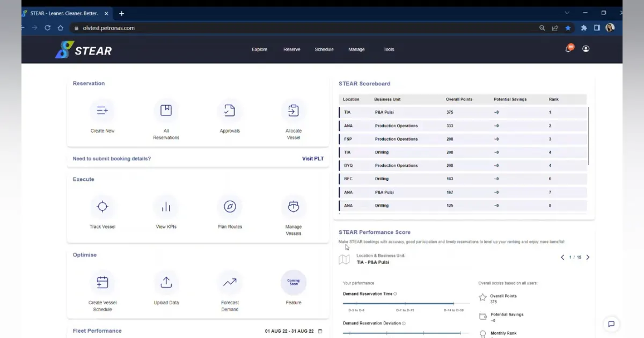Select the DYQ Production Operations row
This screenshot has height=338, width=644.
463,166
